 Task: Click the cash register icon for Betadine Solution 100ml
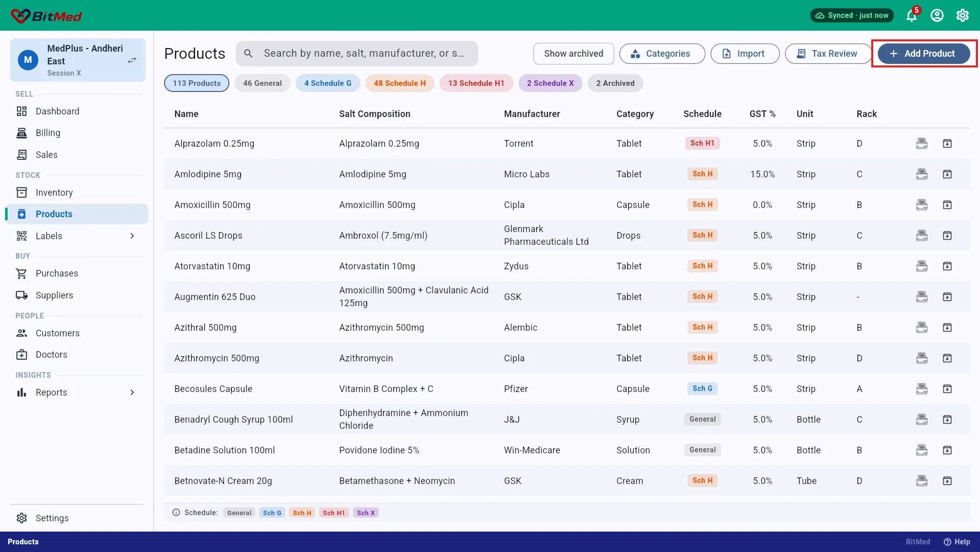[922, 450]
